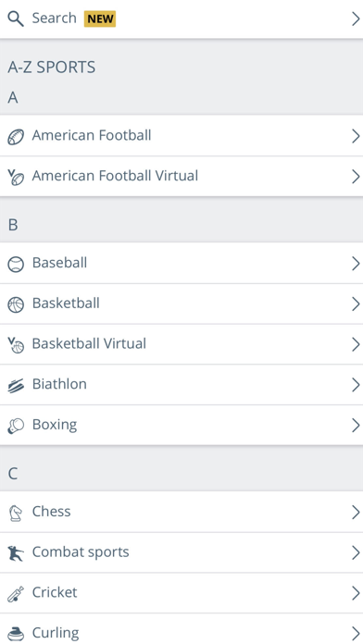Click the yellow NEW badge
This screenshot has width=363, height=644.
(100, 19)
